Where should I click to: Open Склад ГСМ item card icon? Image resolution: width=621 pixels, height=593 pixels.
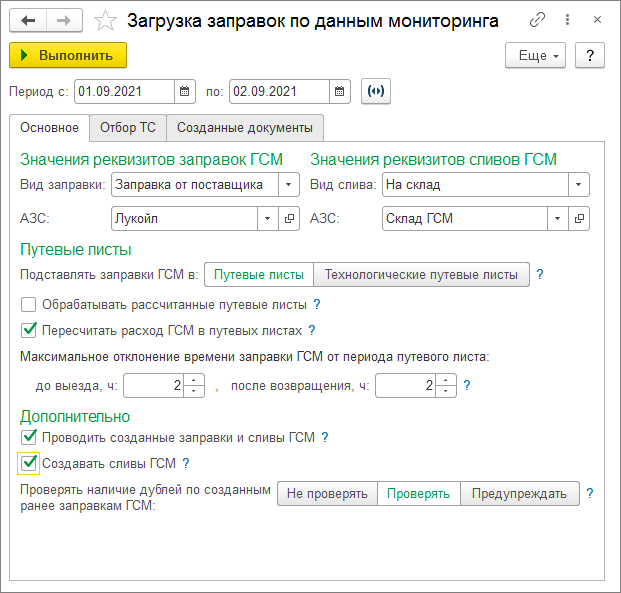tap(579, 219)
